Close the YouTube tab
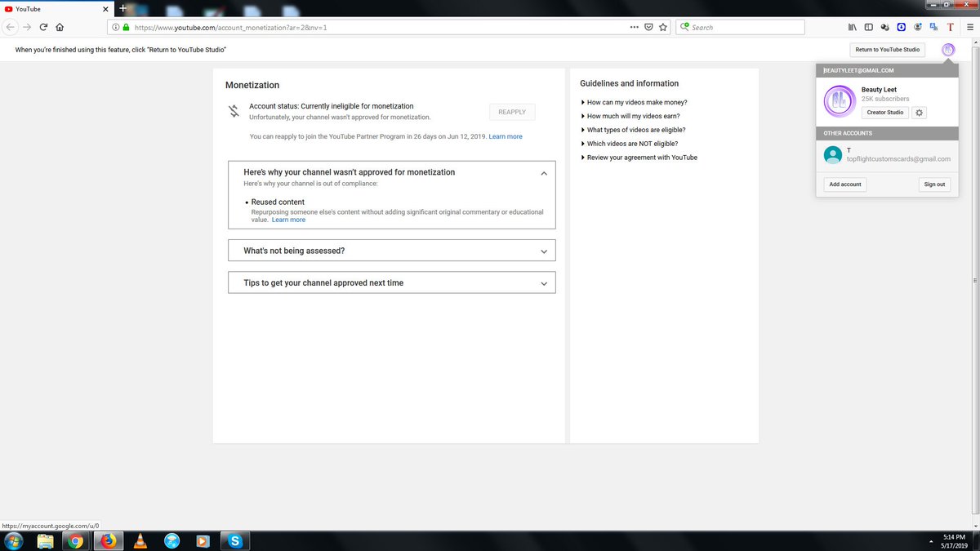The width and height of the screenshot is (980, 551). click(x=105, y=8)
